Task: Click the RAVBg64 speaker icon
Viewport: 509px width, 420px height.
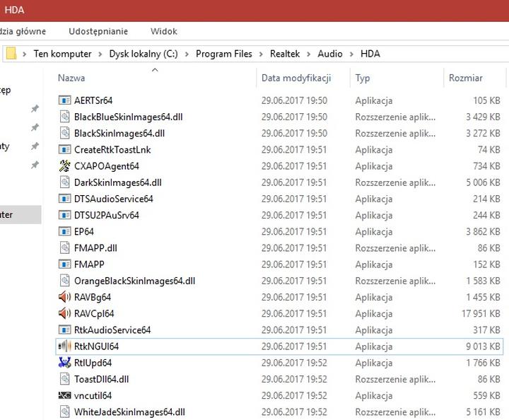Action: [64, 297]
